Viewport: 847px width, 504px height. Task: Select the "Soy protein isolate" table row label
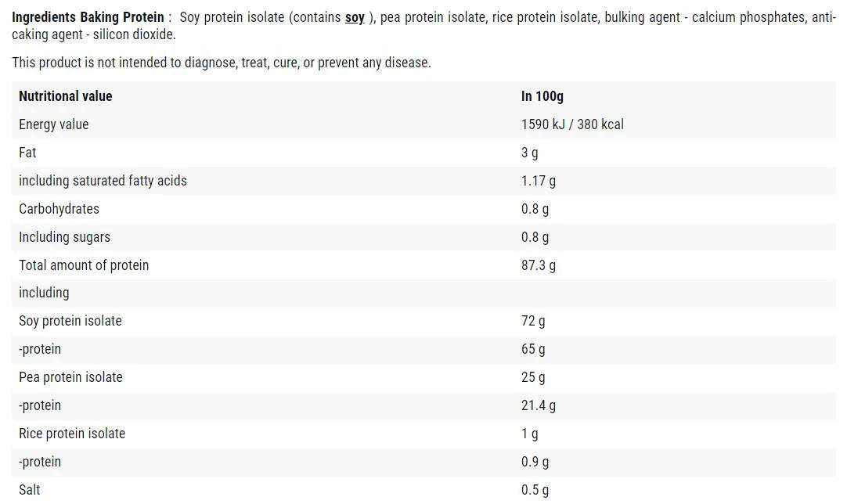(x=70, y=321)
